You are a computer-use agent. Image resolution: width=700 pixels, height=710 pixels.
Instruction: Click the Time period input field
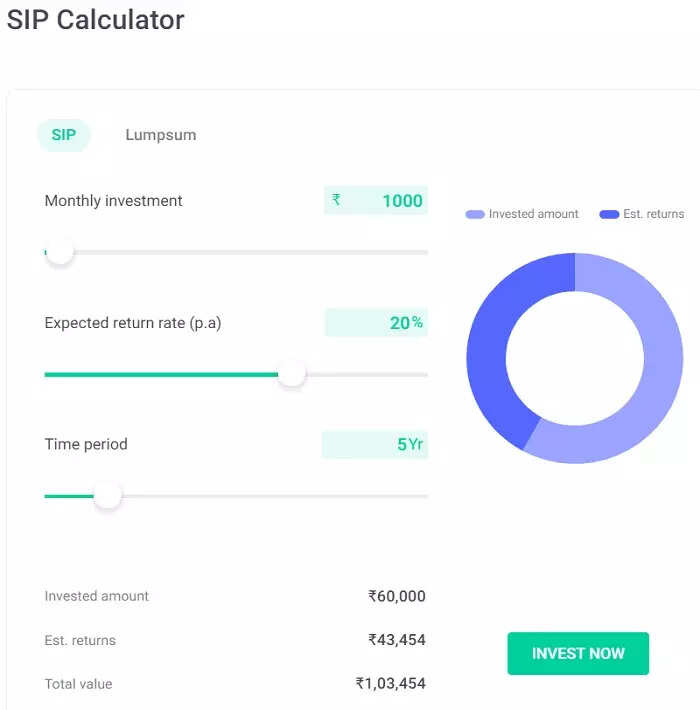[375, 445]
